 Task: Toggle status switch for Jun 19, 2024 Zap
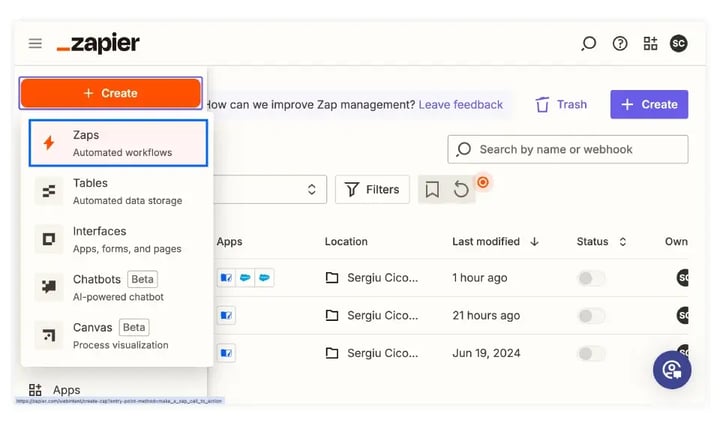coord(591,353)
